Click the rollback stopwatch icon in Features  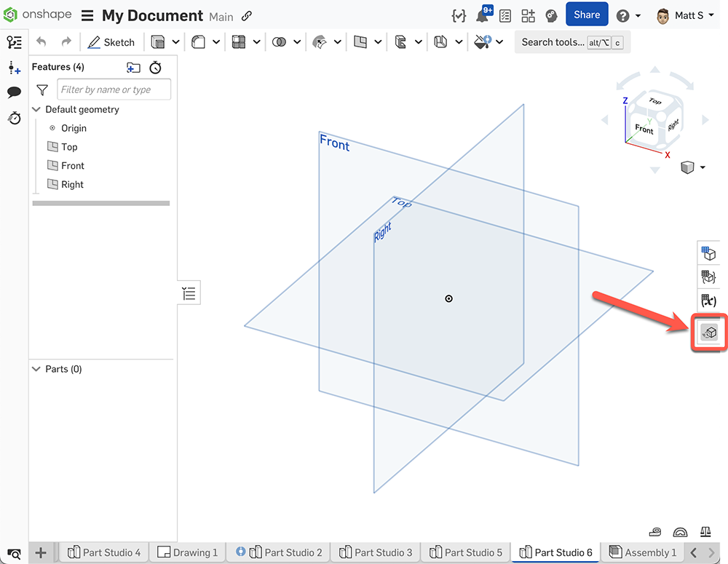click(x=156, y=68)
